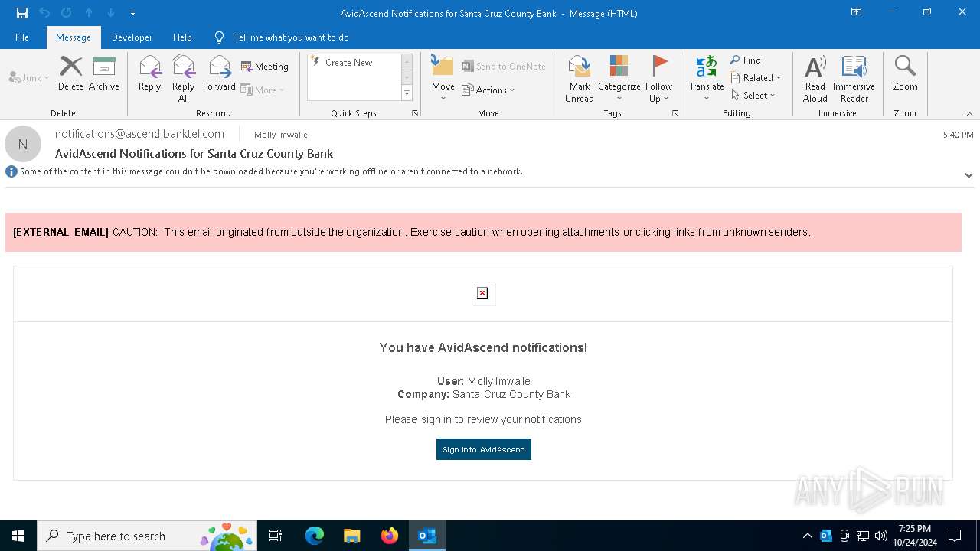Expand the message header chevron
This screenshot has width=980, height=551.
tap(969, 175)
